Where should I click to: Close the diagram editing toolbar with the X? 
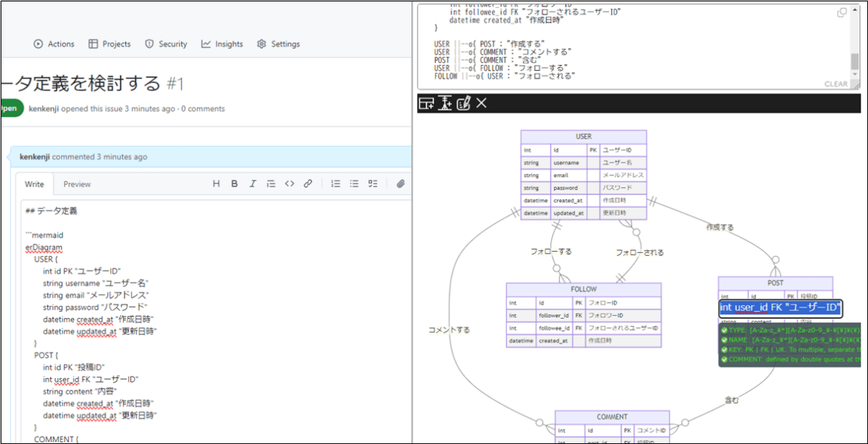pyautogui.click(x=480, y=103)
